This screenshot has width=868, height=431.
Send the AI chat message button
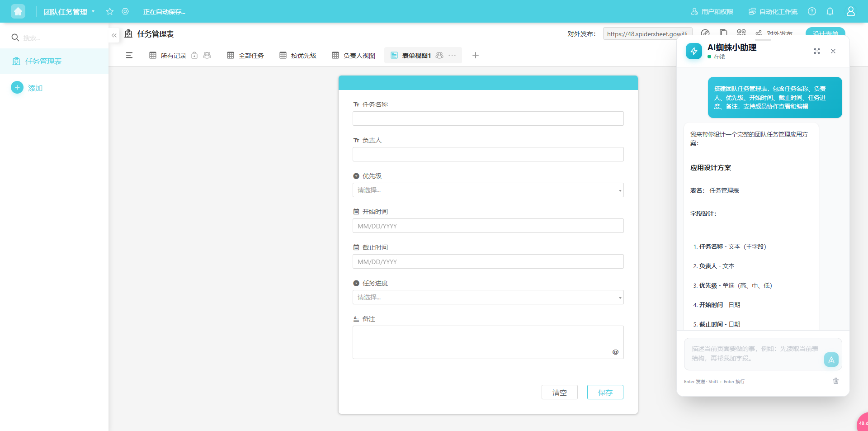831,360
